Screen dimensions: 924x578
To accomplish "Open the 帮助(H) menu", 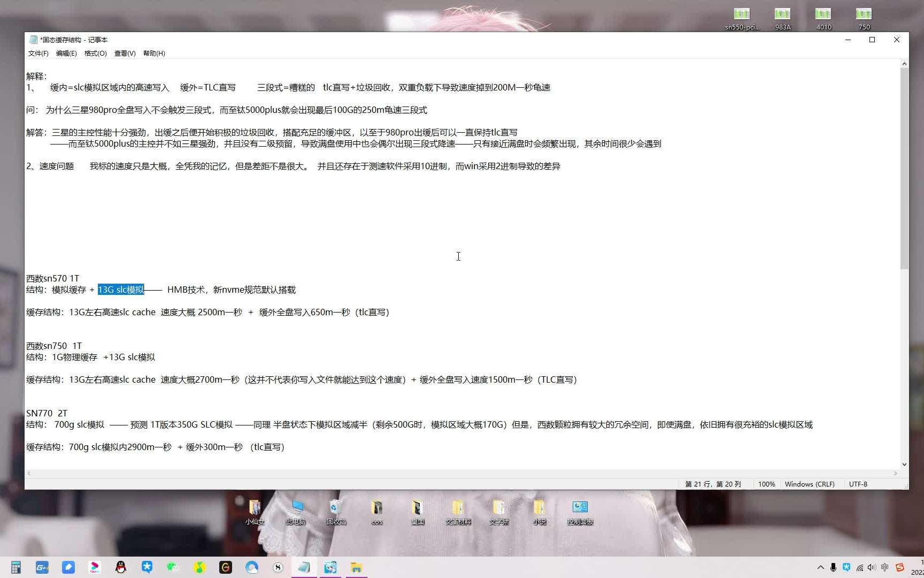I will click(x=154, y=54).
